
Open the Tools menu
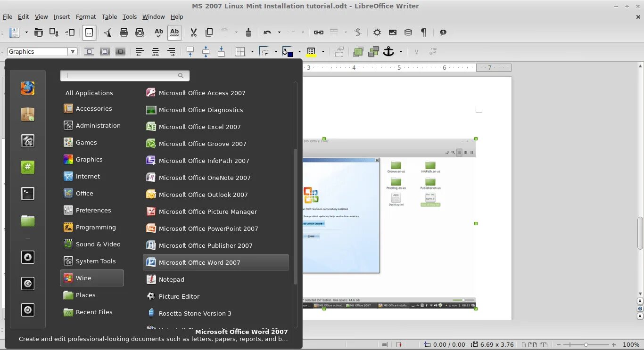click(130, 16)
